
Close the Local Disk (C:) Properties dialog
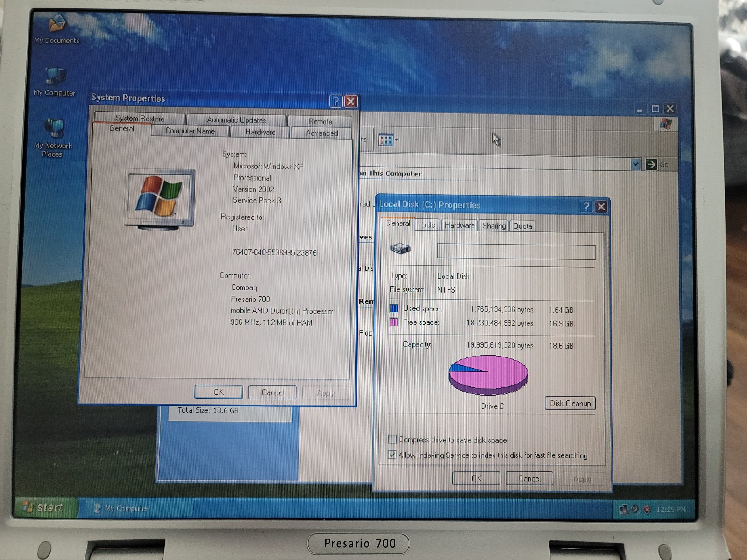tap(601, 207)
